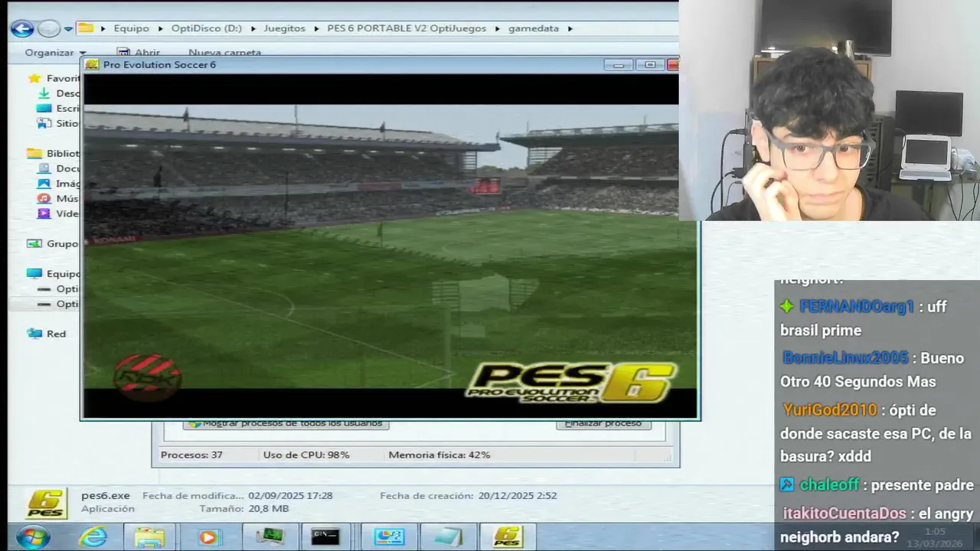
Task: Open the recent pages dropdown arrow
Action: (x=68, y=29)
